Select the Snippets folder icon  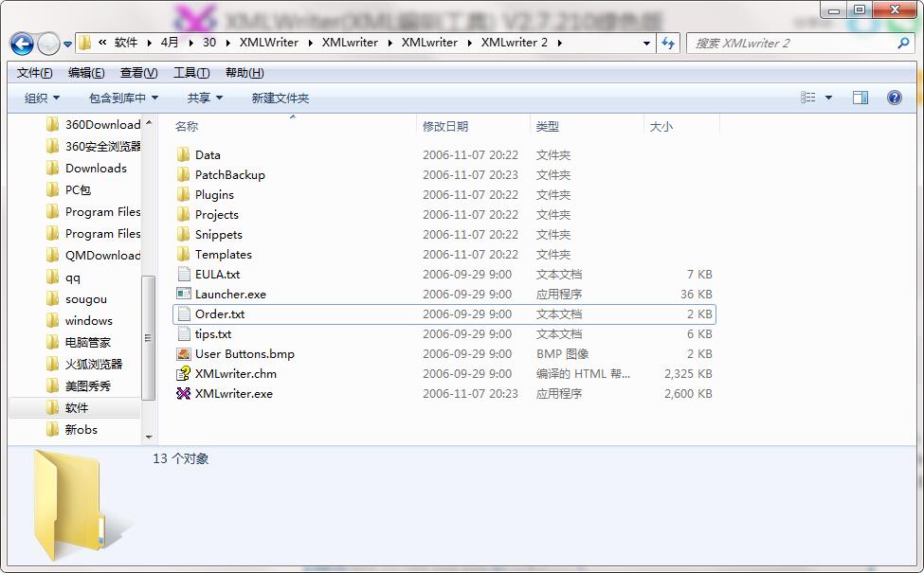click(x=183, y=234)
